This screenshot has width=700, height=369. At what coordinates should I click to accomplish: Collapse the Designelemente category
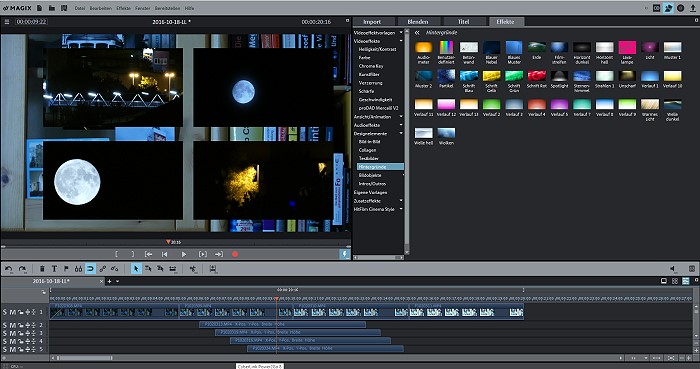(401, 133)
